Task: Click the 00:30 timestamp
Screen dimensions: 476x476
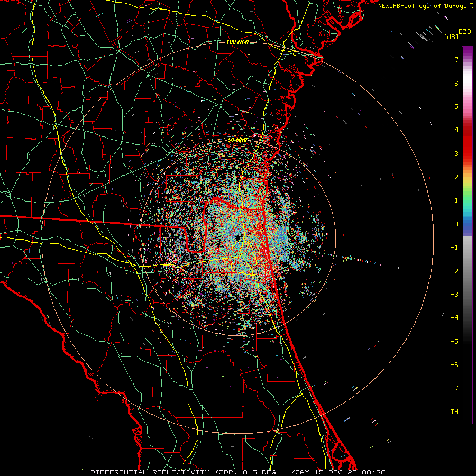Action: coord(375,472)
